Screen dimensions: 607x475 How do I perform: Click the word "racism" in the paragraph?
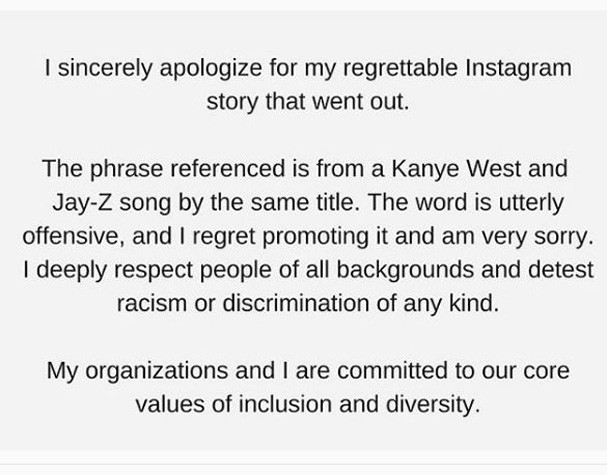click(x=152, y=303)
